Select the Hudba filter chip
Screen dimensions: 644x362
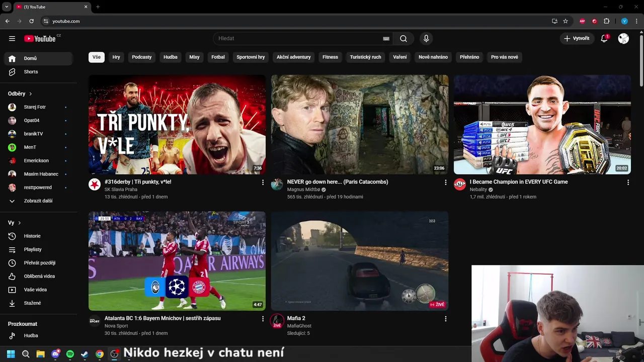171,57
